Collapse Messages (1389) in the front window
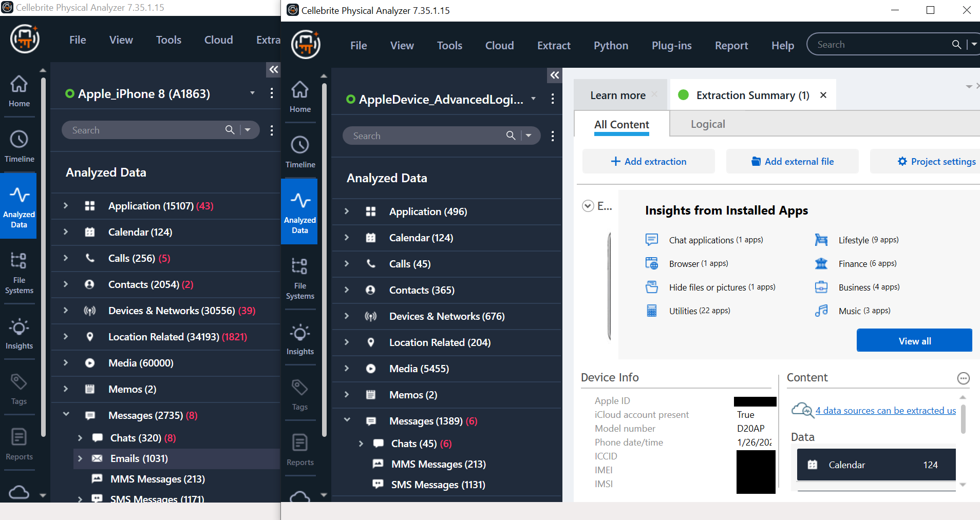Screen dimensions: 980x520 pyautogui.click(x=347, y=420)
